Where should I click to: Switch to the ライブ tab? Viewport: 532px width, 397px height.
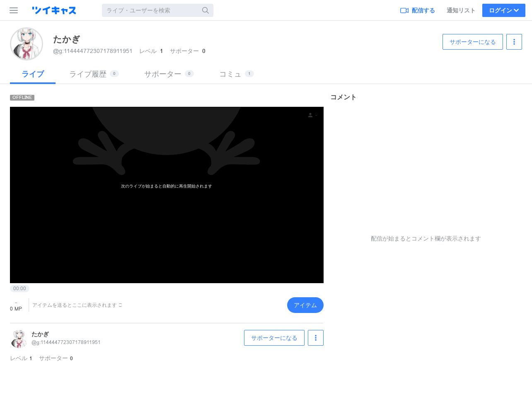click(33, 74)
